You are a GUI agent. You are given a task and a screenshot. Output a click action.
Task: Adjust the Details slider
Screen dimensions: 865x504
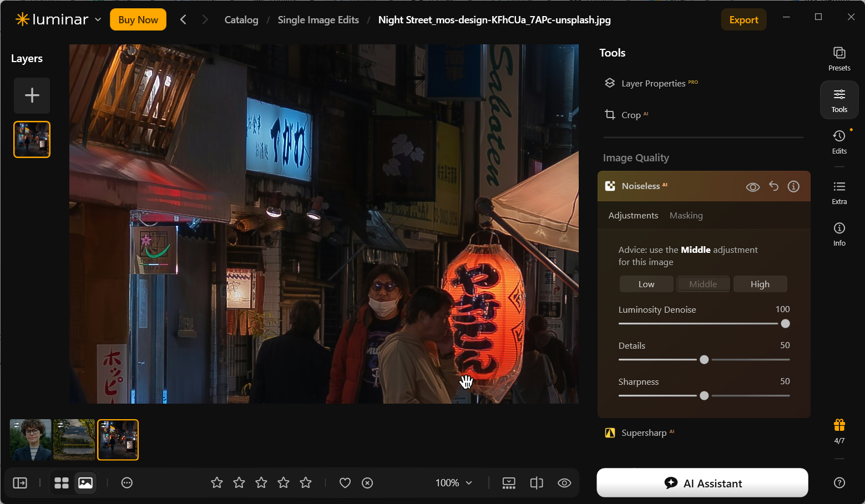(x=704, y=360)
